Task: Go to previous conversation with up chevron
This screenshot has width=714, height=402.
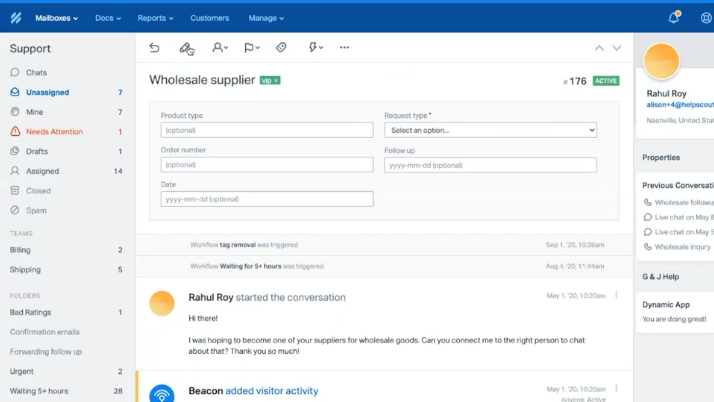Action: 599,48
